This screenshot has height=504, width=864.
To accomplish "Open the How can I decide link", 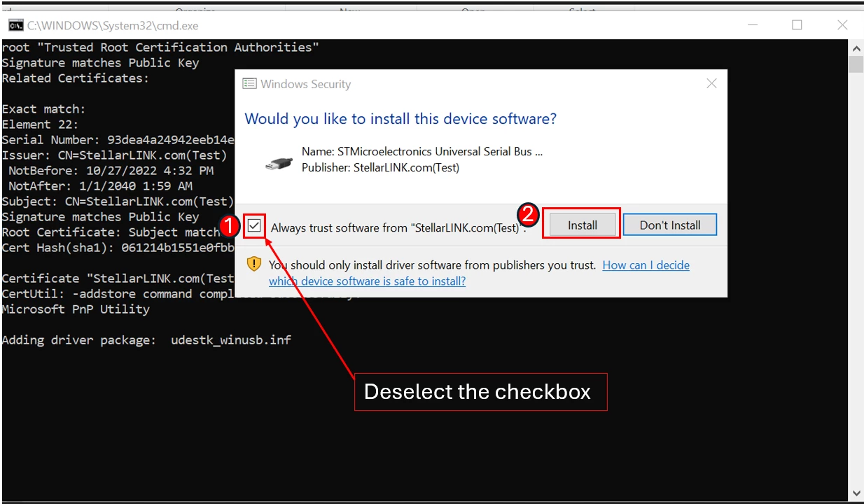I will 479,273.
